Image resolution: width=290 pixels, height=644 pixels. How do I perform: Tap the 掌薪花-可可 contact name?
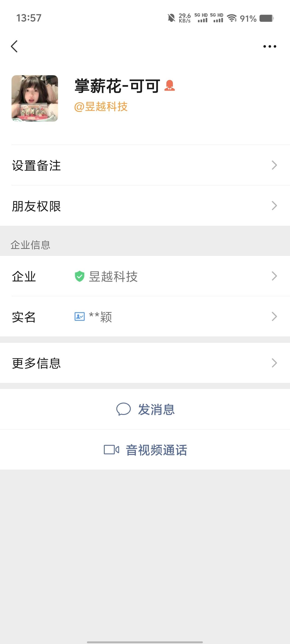(117, 86)
